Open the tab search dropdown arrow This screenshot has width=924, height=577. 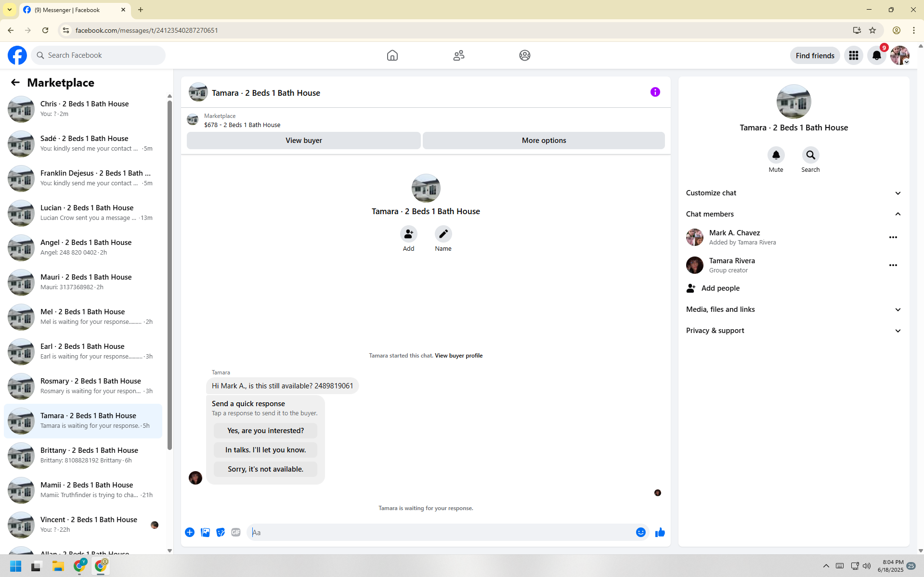tap(10, 10)
